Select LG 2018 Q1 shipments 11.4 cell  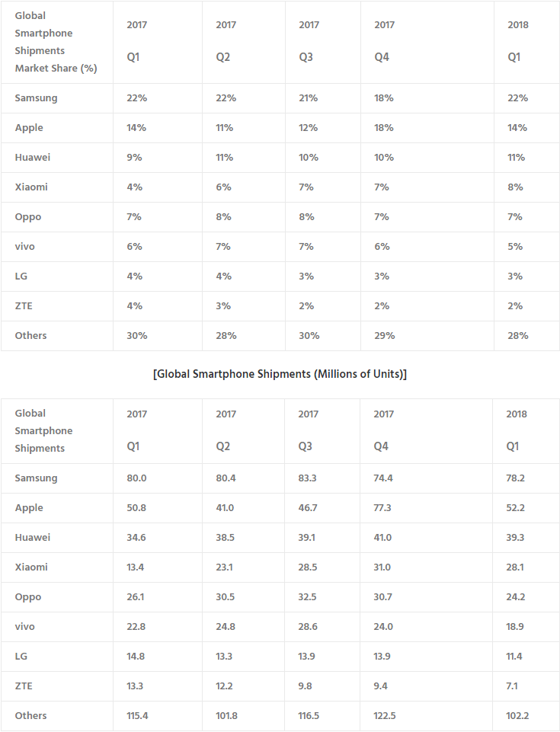(x=526, y=657)
